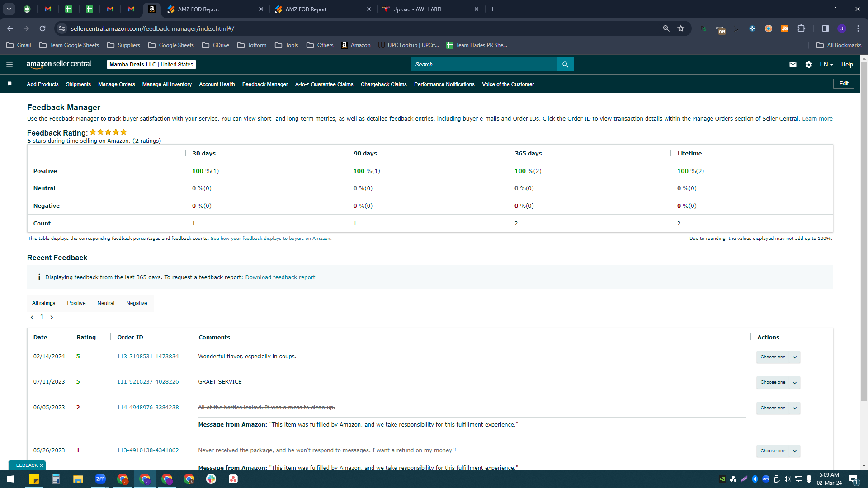The image size is (868, 488).
Task: Open order 111-9216237-4028226
Action: pyautogui.click(x=148, y=382)
